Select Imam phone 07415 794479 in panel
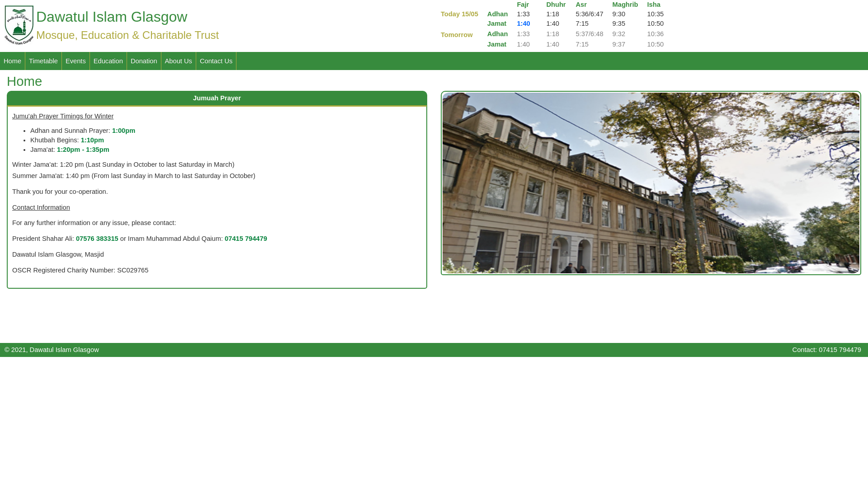The image size is (868, 488). tap(246, 239)
